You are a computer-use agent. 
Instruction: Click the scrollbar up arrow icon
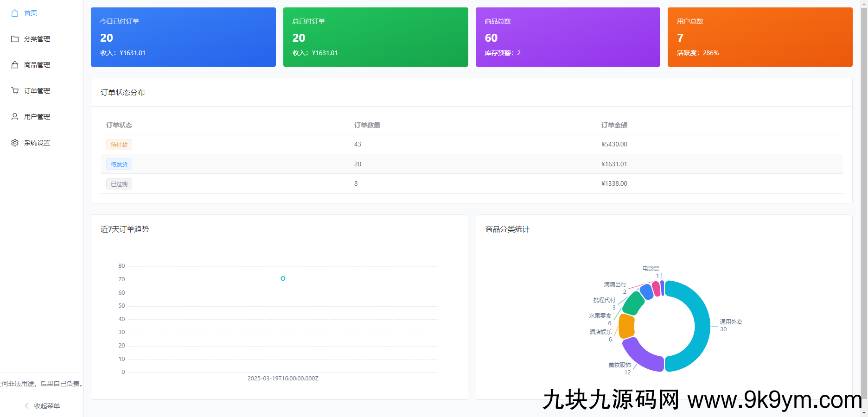864,3
